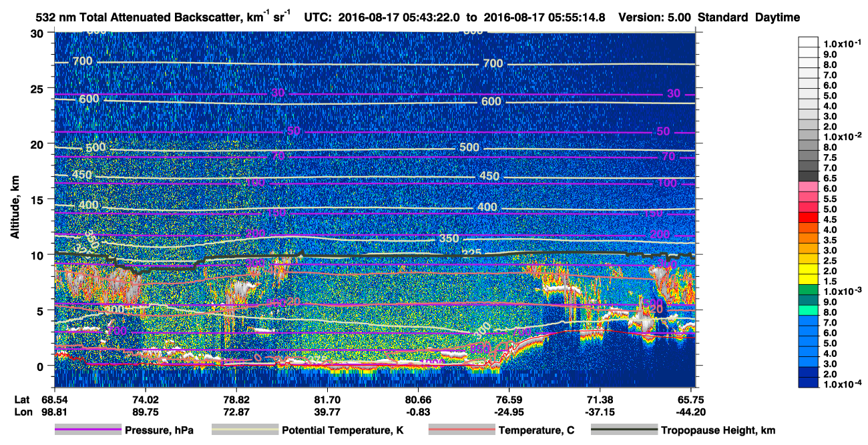Screen dimensions: 868x445
Task: Click the altitude axis tick label 10
Action: (x=39, y=255)
